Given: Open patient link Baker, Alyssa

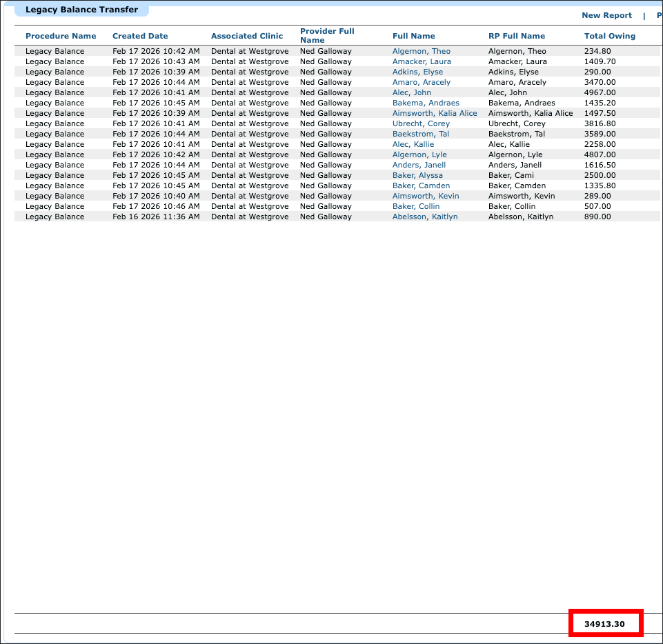Looking at the screenshot, I should click(x=417, y=175).
